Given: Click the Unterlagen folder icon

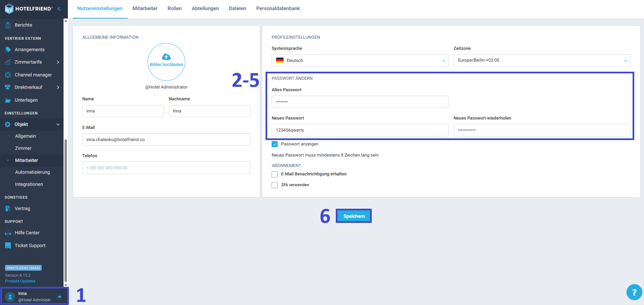Looking at the screenshot, I should point(8,100).
